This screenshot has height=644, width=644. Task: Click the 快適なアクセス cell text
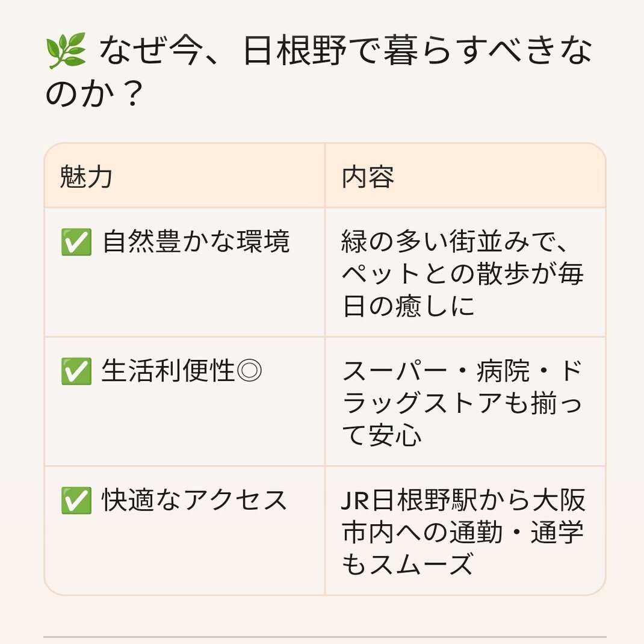(x=194, y=500)
